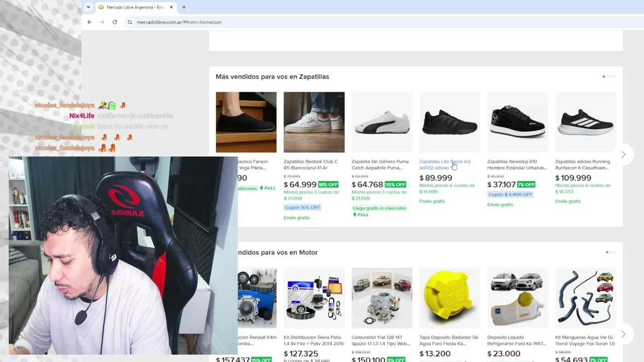Open Deposito Liquido Refrigerante Ford Ka title
The width and height of the screenshot is (644, 362).
[x=517, y=340]
